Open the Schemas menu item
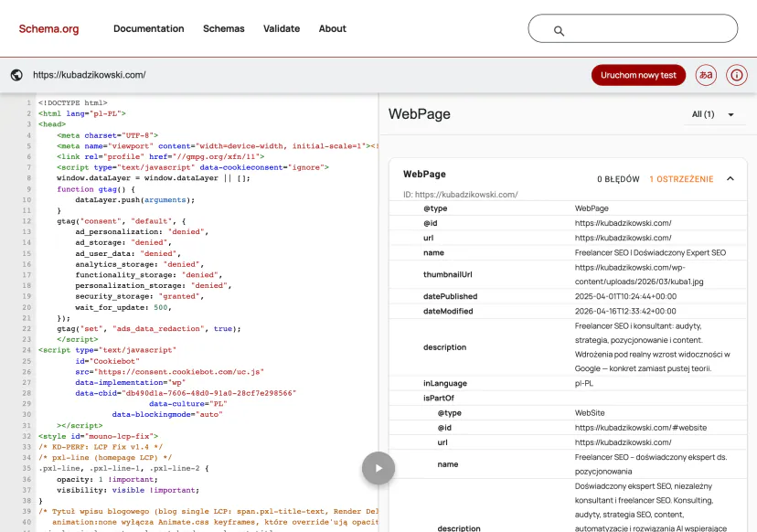Screen dimensions: 757x532 [223, 29]
